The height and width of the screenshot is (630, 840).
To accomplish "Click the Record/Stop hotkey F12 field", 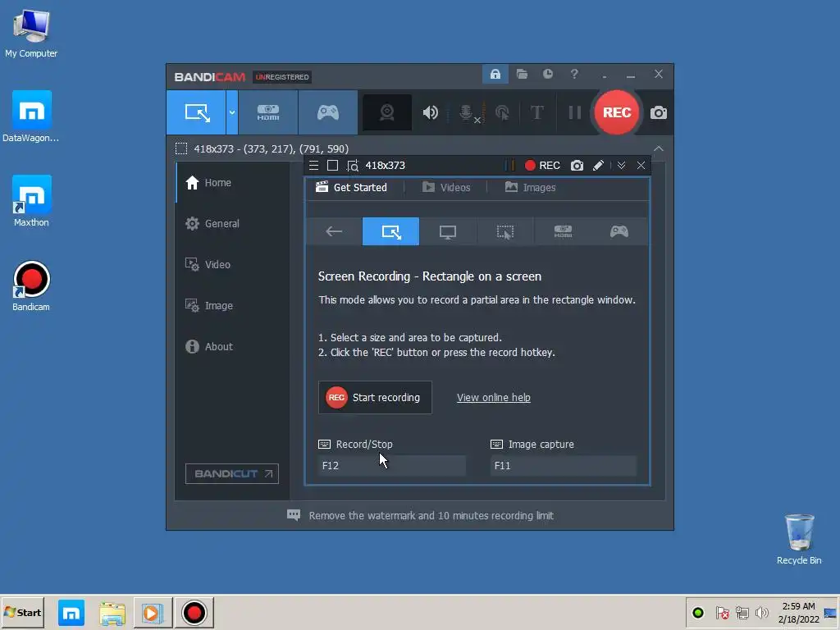I will click(x=391, y=466).
